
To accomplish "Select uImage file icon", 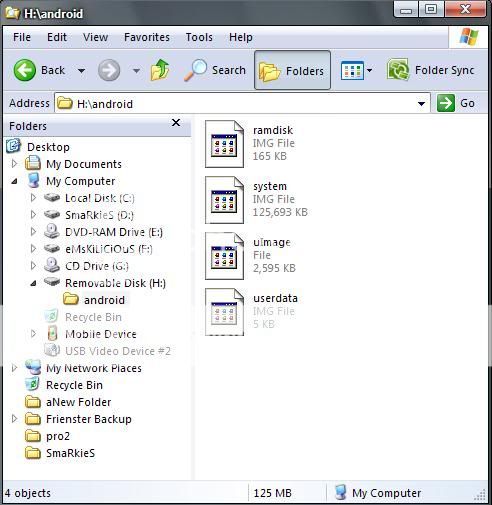I will pyautogui.click(x=224, y=256).
